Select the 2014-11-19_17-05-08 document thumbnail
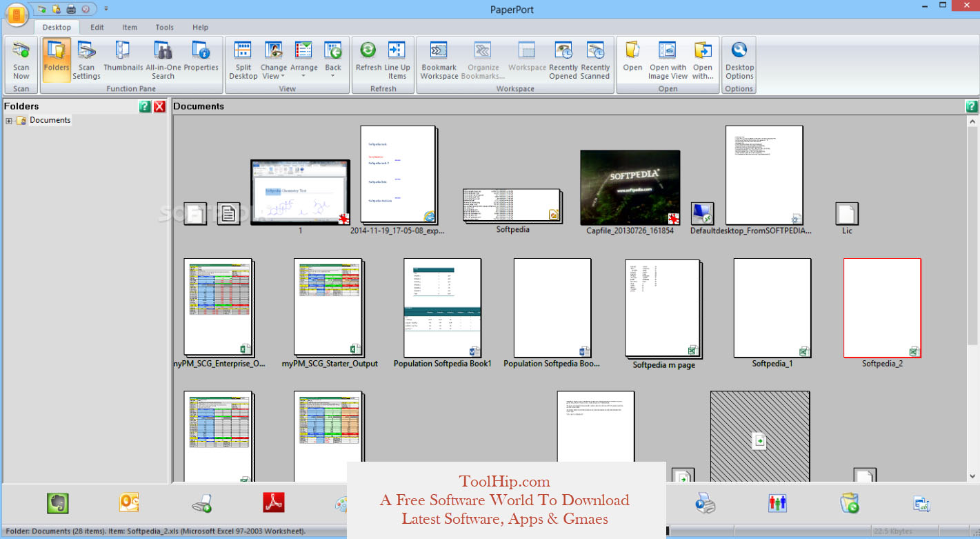 click(x=398, y=175)
